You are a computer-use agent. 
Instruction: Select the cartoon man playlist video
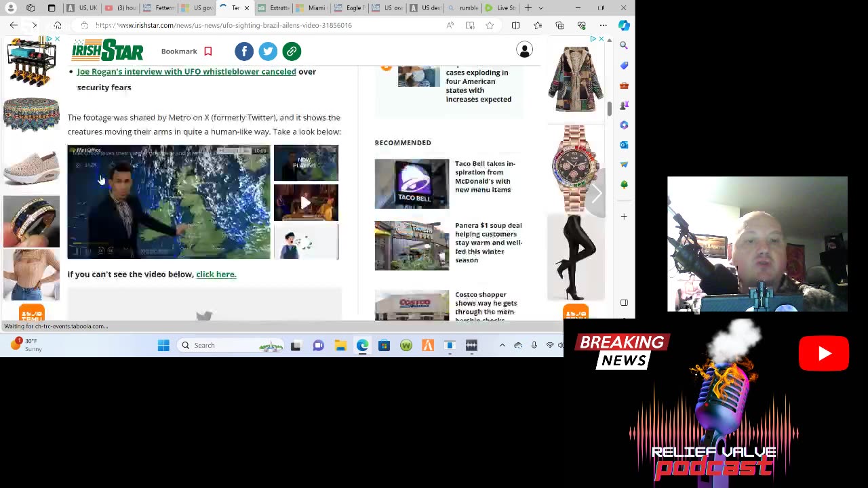[x=306, y=242]
